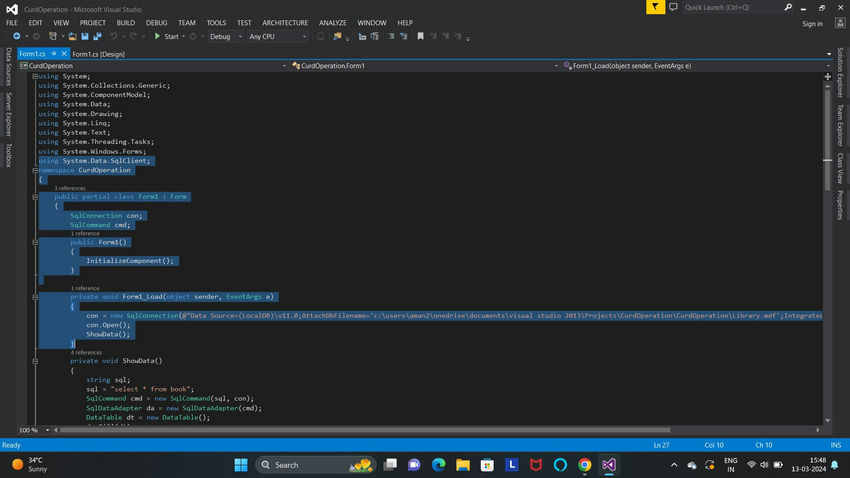Viewport: 850px width, 478px height.
Task: Collapse the namespace CurdOperation outline block
Action: point(35,170)
